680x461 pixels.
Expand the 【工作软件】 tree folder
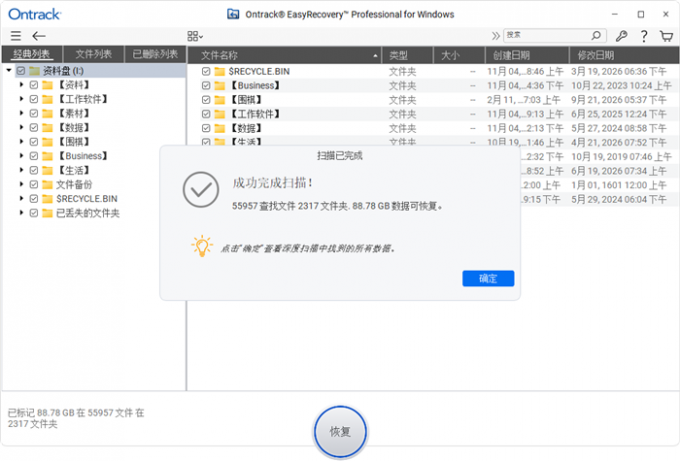[21, 99]
